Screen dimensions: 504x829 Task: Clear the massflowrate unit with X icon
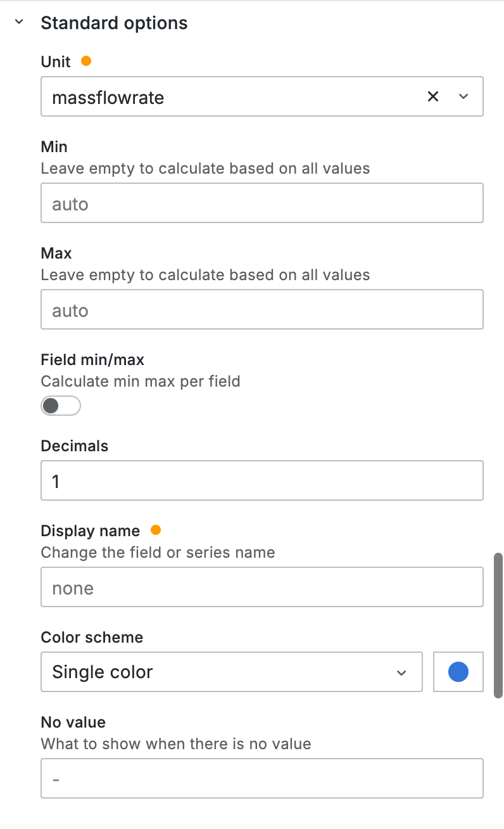433,96
